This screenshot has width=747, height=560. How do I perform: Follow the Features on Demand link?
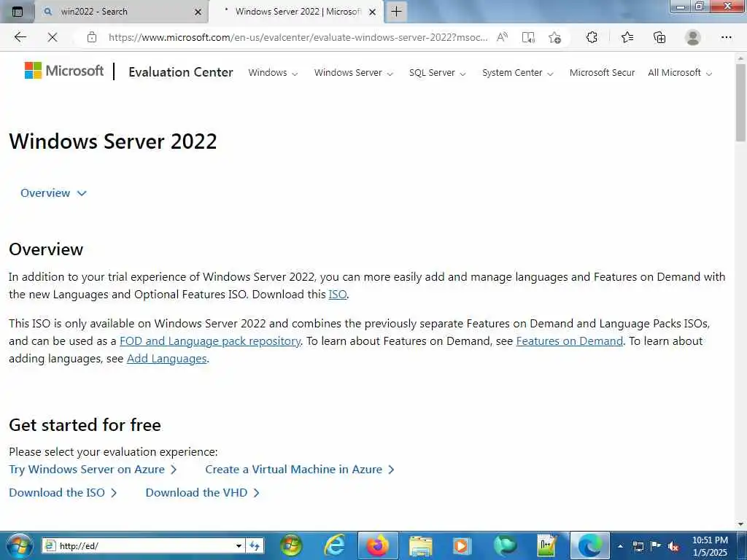569,341
